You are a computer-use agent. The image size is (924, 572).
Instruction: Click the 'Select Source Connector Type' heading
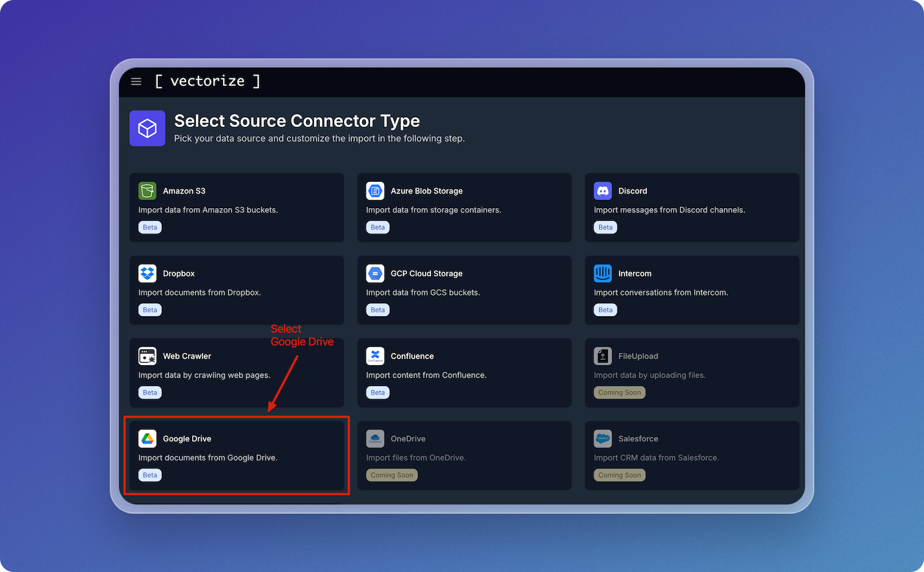point(297,121)
